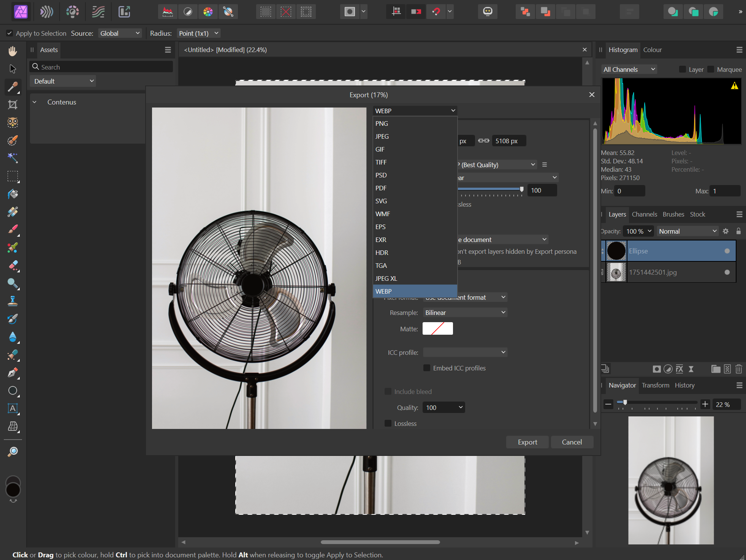Select the Artistic Text tool
Image resolution: width=746 pixels, height=560 pixels.
pos(13,408)
